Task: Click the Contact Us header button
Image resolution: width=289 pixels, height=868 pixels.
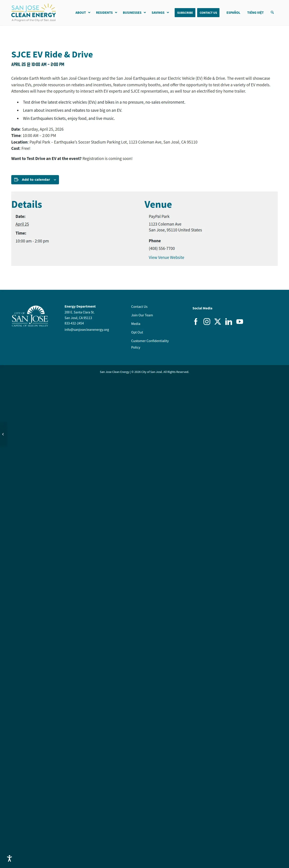Action: (208, 13)
